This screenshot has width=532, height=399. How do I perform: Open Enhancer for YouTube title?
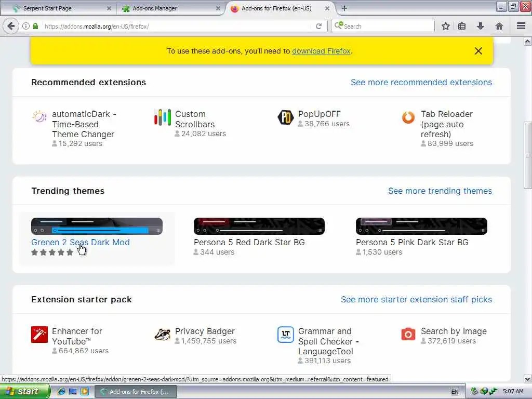coord(77,336)
